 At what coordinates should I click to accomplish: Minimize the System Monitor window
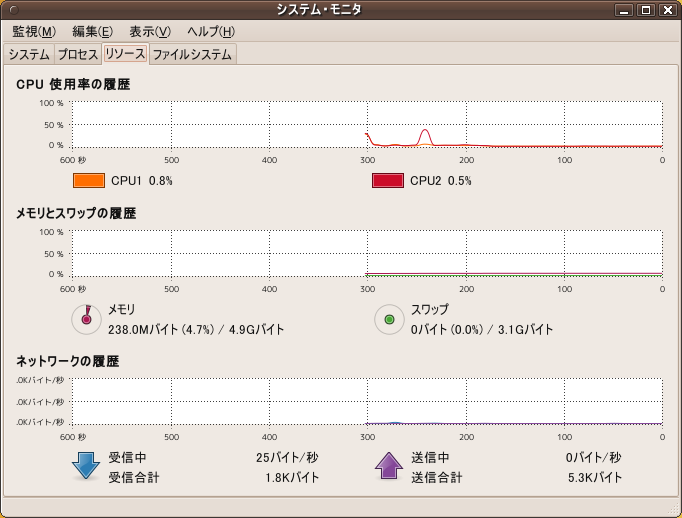tap(625, 10)
